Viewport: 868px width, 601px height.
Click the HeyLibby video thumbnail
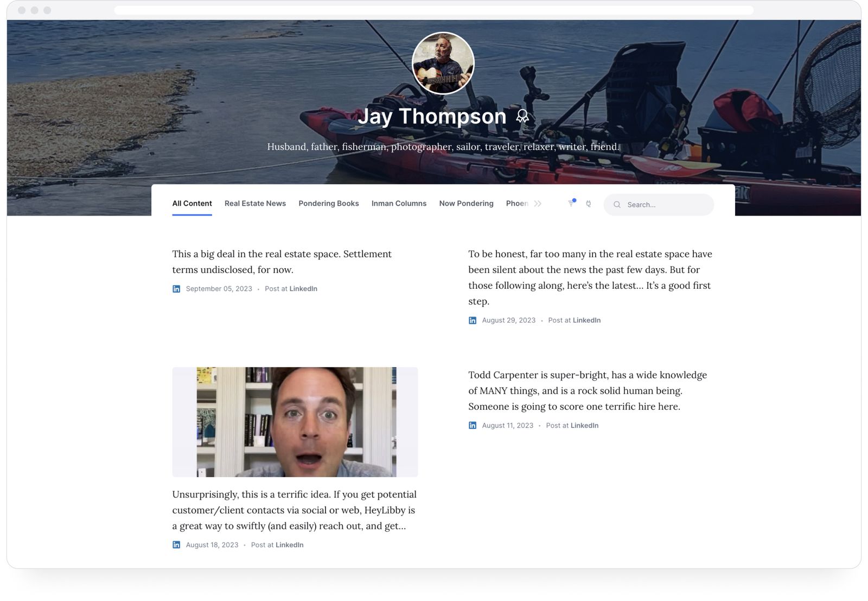point(295,421)
